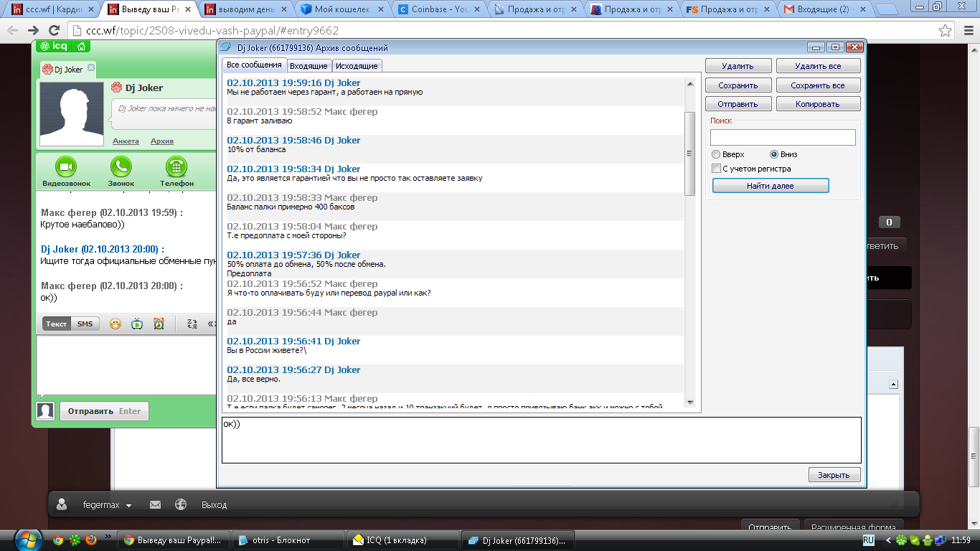Viewport: 980px width, 551px height.
Task: Select the Вниз search direction radio button
Action: coord(774,154)
